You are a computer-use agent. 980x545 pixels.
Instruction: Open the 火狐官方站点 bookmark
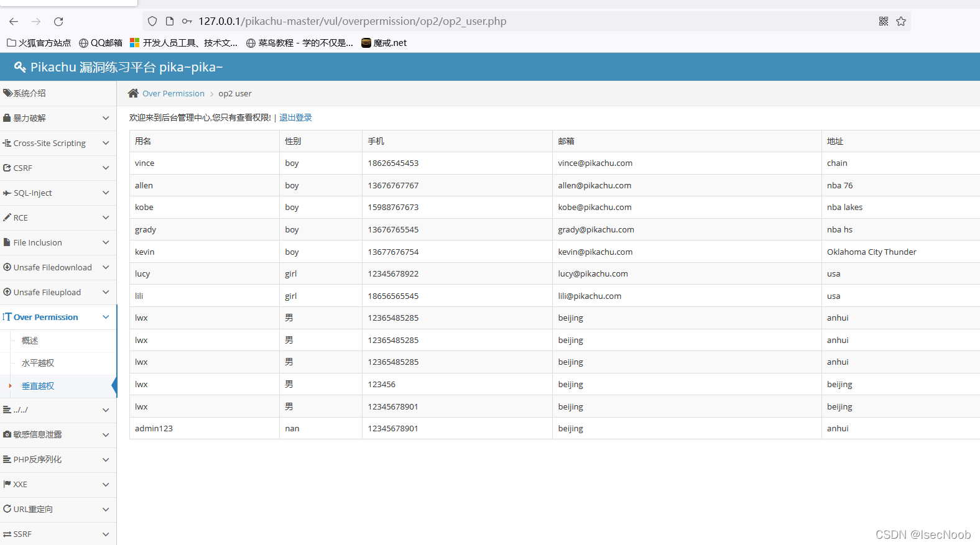pos(39,43)
